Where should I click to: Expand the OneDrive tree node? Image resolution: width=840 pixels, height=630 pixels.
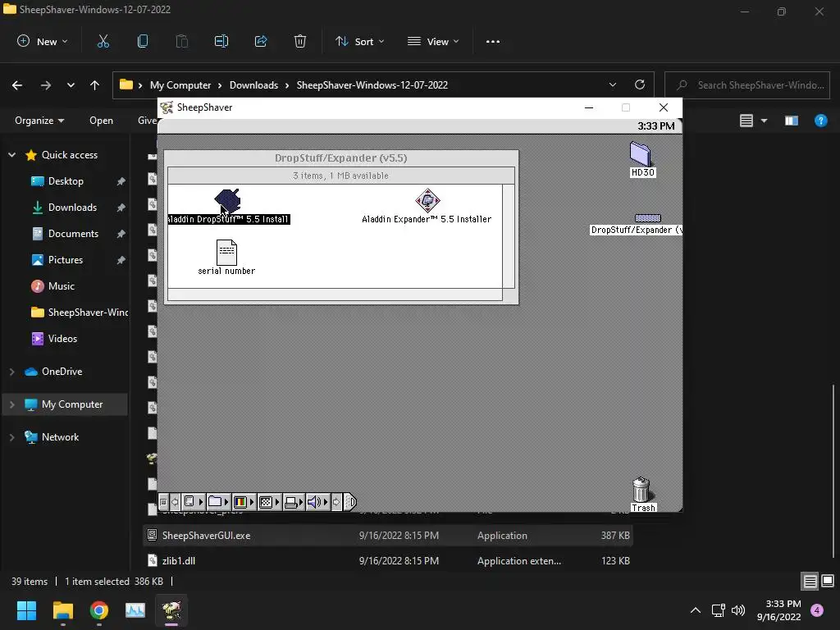[11, 372]
